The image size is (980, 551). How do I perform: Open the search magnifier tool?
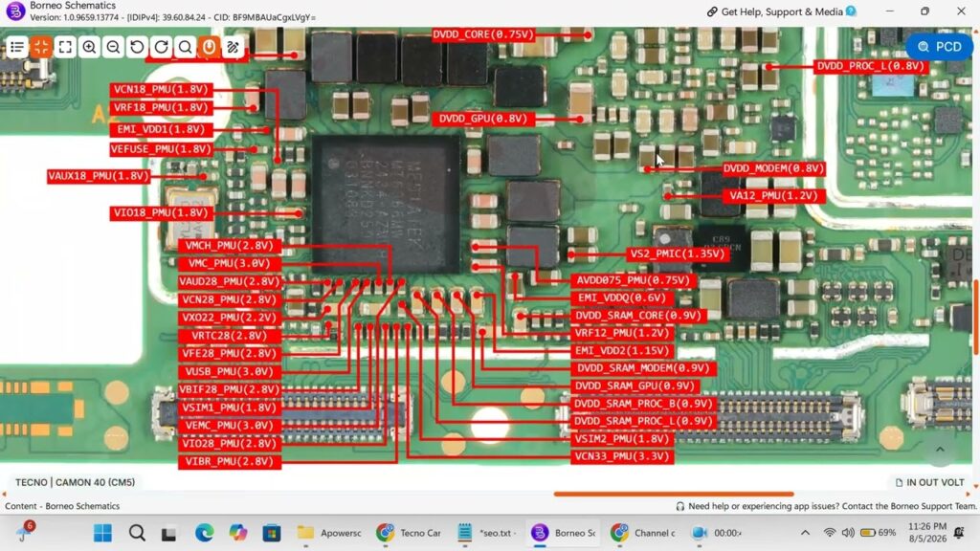tap(185, 47)
